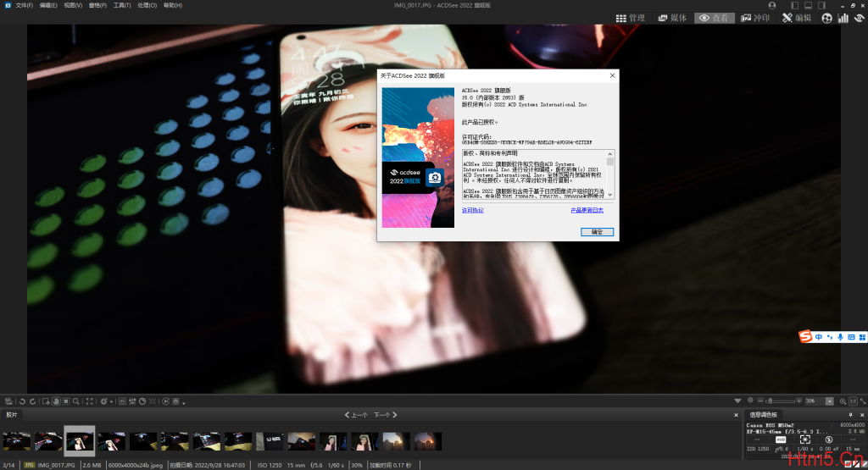This screenshot has width=868, height=470.
Task: Open the 视图(V) menu
Action: (x=73, y=5)
